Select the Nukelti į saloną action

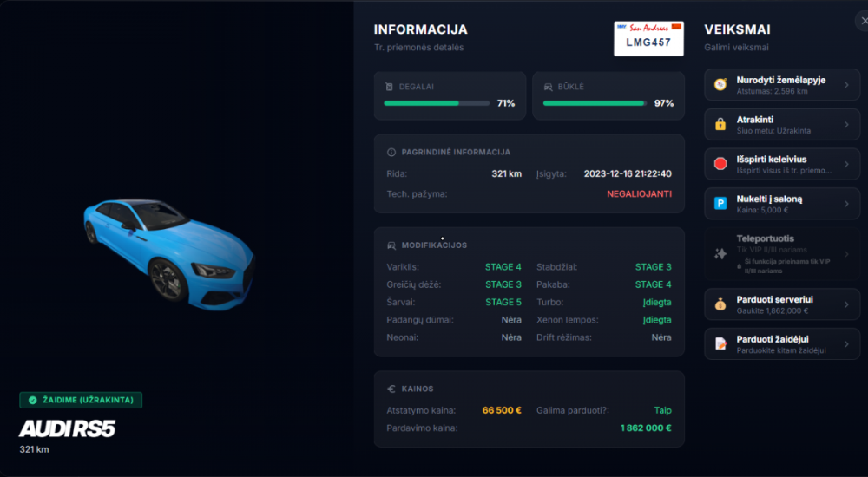tap(782, 204)
